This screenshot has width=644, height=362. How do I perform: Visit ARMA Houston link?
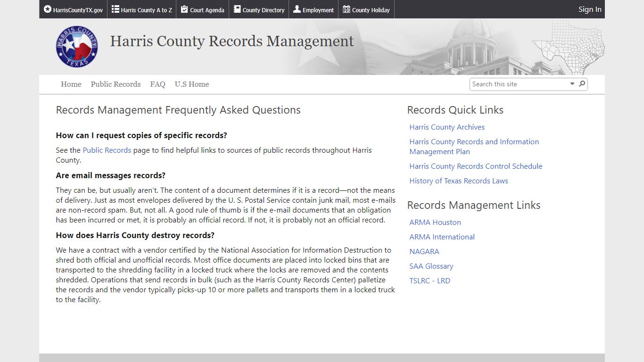[x=435, y=222]
